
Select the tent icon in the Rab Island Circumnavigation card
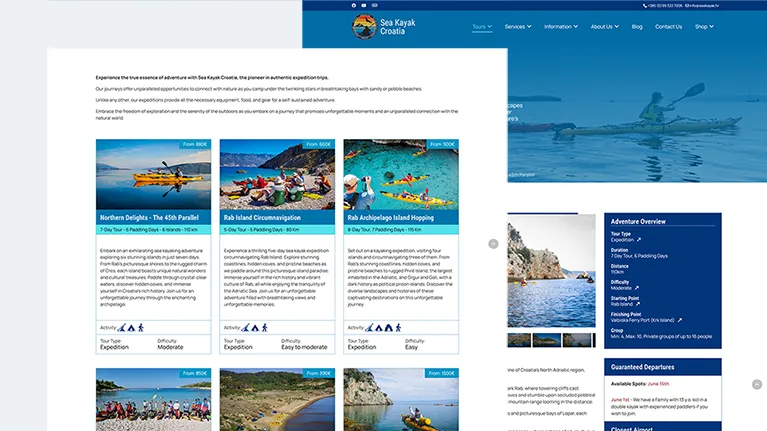click(255, 328)
